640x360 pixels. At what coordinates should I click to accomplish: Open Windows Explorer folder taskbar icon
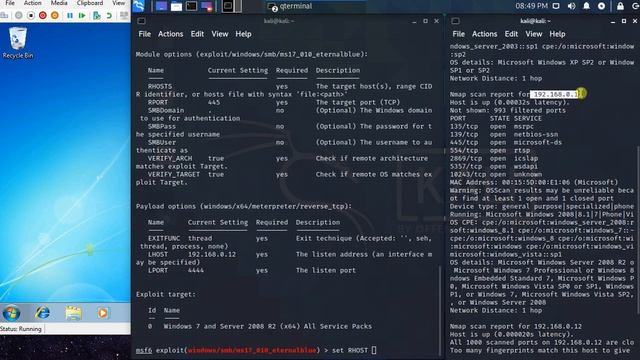coord(73,313)
